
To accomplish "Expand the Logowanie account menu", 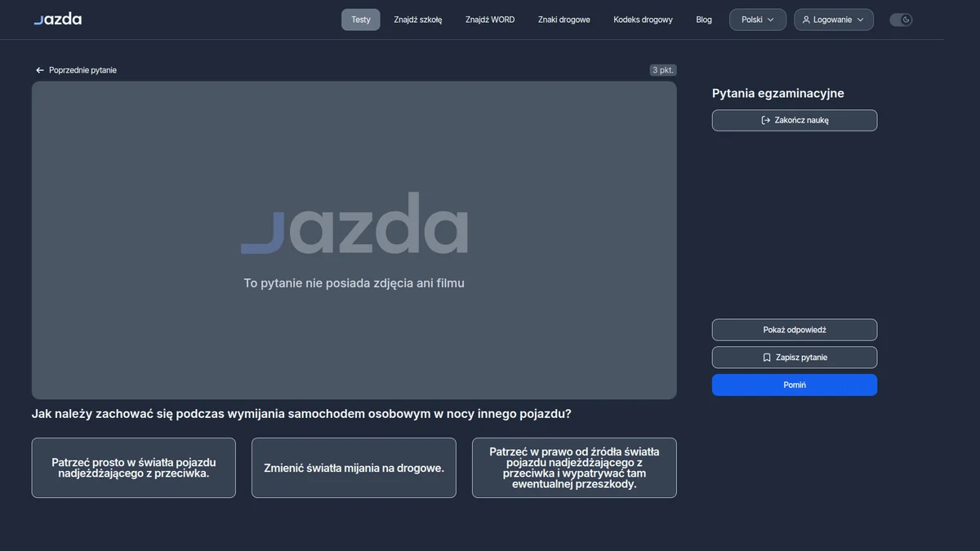I will 834,20.
